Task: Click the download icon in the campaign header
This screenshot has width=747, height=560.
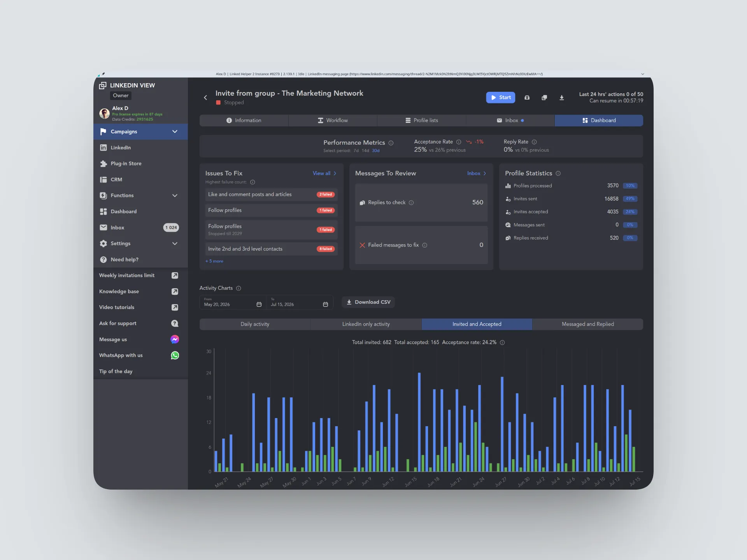Action: 561,98
